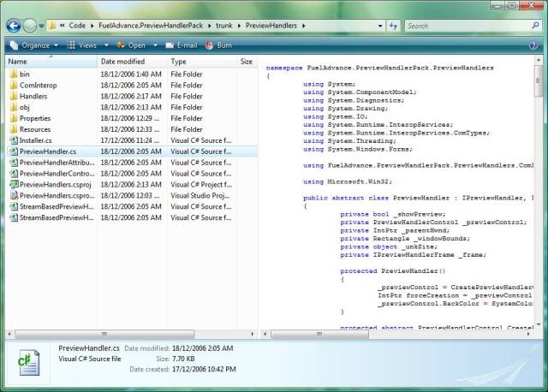Select the ComInterop folder
548x392 pixels.
(x=39, y=86)
